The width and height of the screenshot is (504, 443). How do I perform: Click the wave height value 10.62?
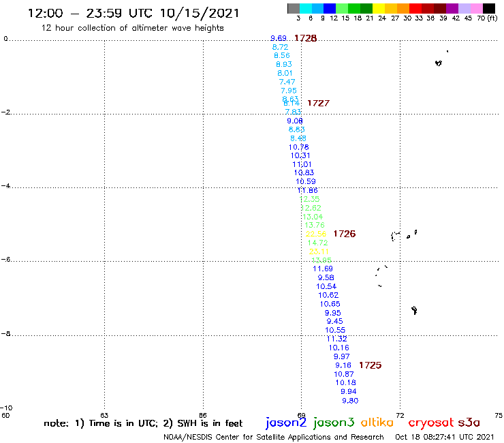pyautogui.click(x=328, y=295)
